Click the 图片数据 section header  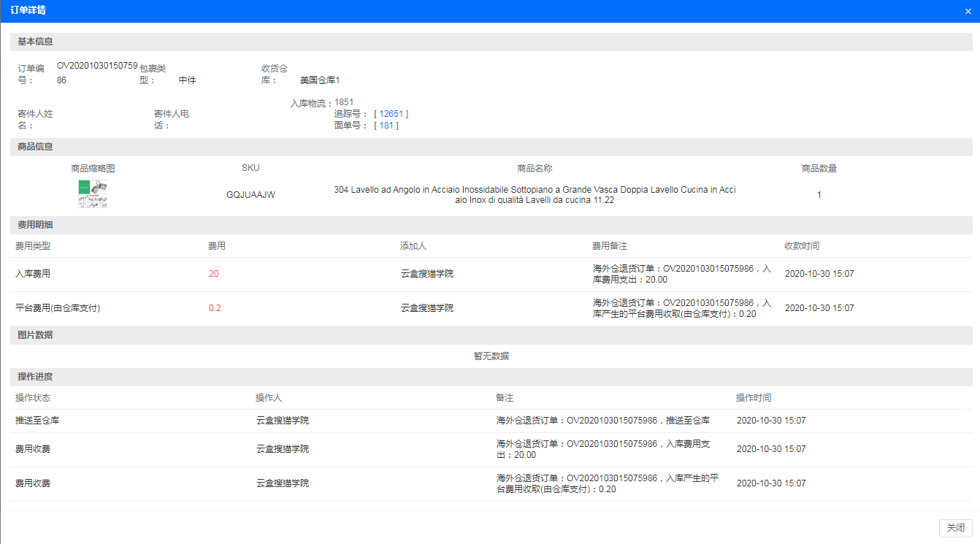pos(35,335)
